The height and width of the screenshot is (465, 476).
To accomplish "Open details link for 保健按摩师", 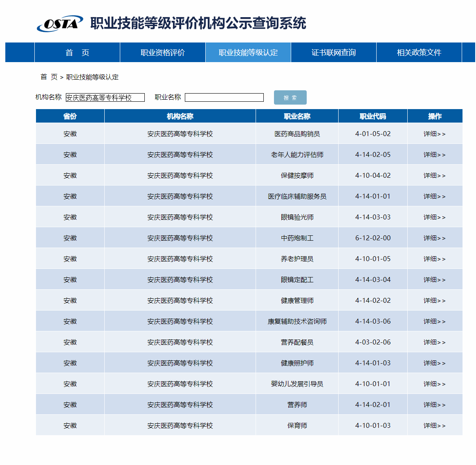I will click(434, 176).
